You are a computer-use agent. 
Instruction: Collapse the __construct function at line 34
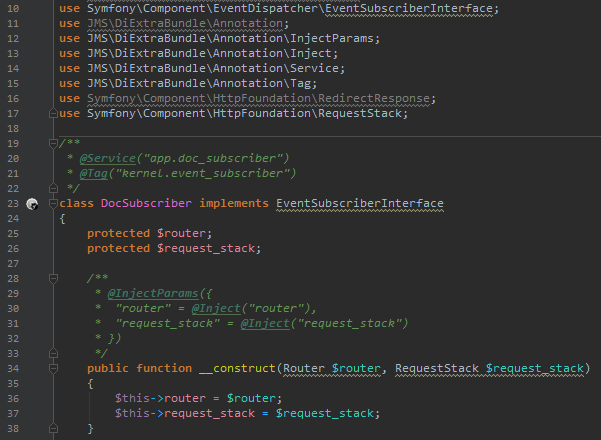[53, 369]
